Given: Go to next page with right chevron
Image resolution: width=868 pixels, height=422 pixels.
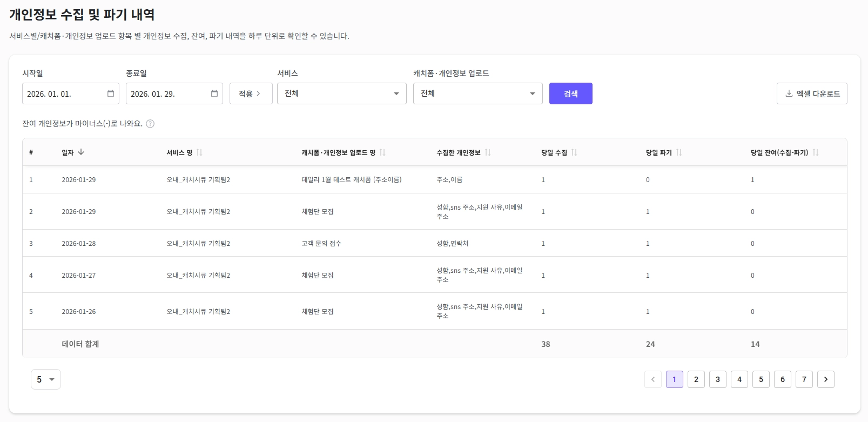Looking at the screenshot, I should 826,379.
